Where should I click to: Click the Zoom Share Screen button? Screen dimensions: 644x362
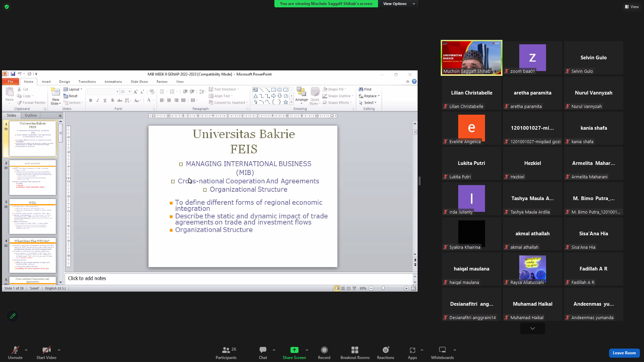click(x=294, y=353)
